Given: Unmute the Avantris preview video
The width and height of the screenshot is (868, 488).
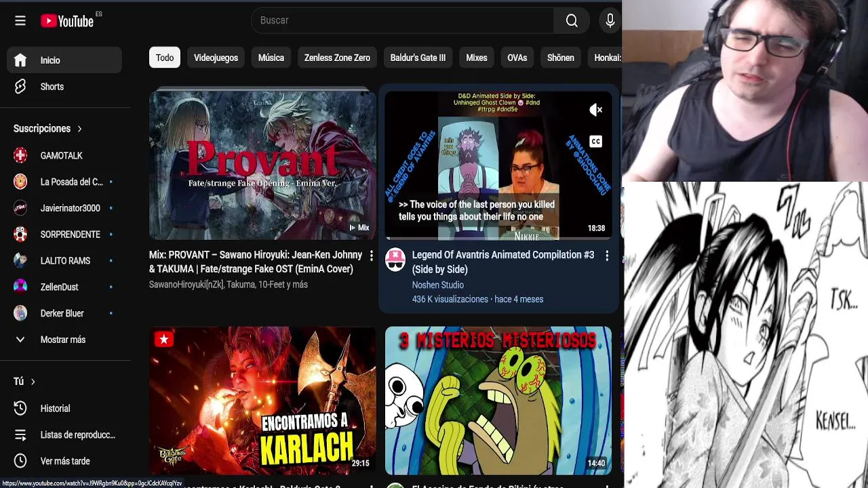Looking at the screenshot, I should [x=595, y=110].
